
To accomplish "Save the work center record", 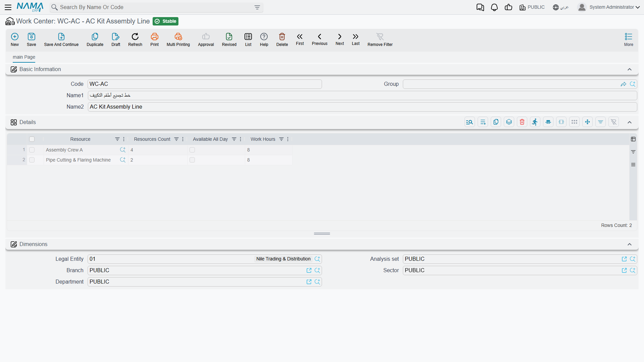I will click(32, 39).
